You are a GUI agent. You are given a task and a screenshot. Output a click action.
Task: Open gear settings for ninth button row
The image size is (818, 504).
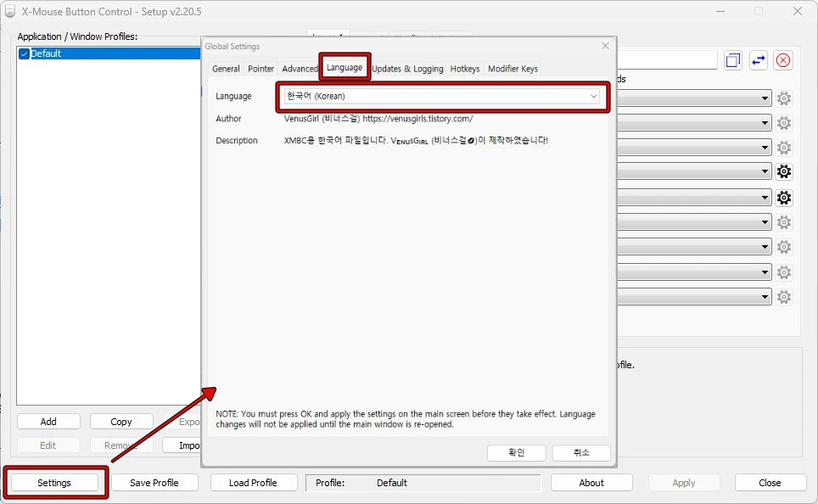783,297
